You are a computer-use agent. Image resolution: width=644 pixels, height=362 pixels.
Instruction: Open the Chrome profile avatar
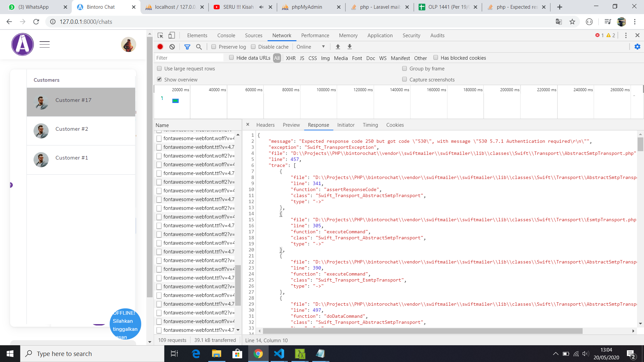point(621,22)
